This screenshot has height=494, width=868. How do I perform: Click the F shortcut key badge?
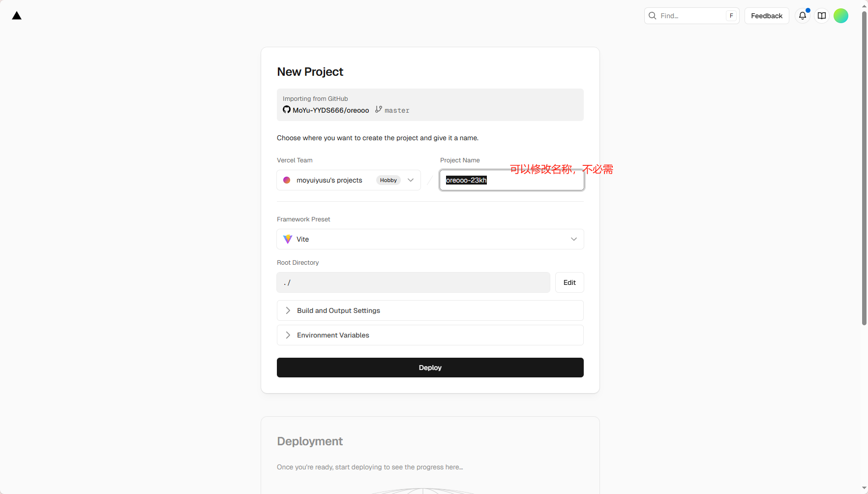coord(731,16)
